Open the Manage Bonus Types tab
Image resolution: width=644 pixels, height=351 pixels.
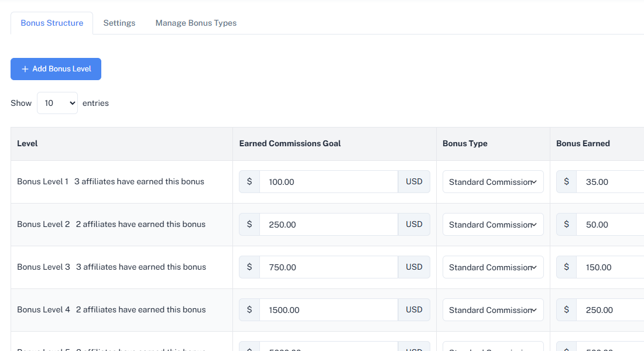tap(196, 23)
